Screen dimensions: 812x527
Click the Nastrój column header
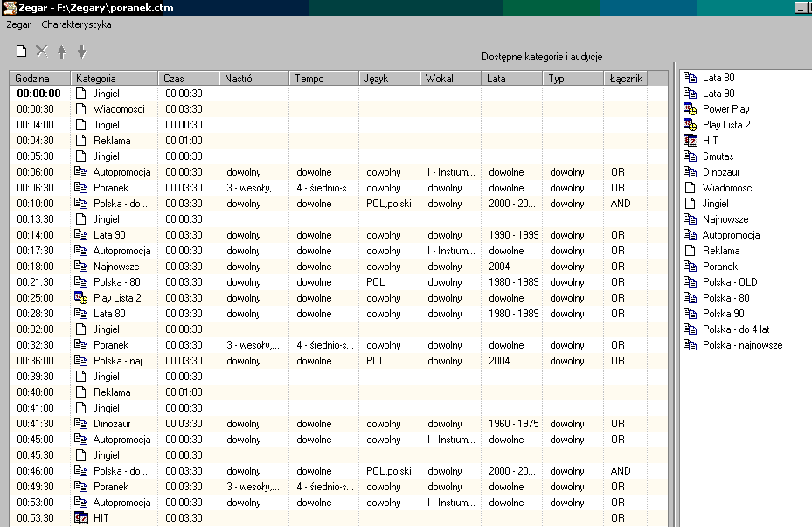point(253,78)
